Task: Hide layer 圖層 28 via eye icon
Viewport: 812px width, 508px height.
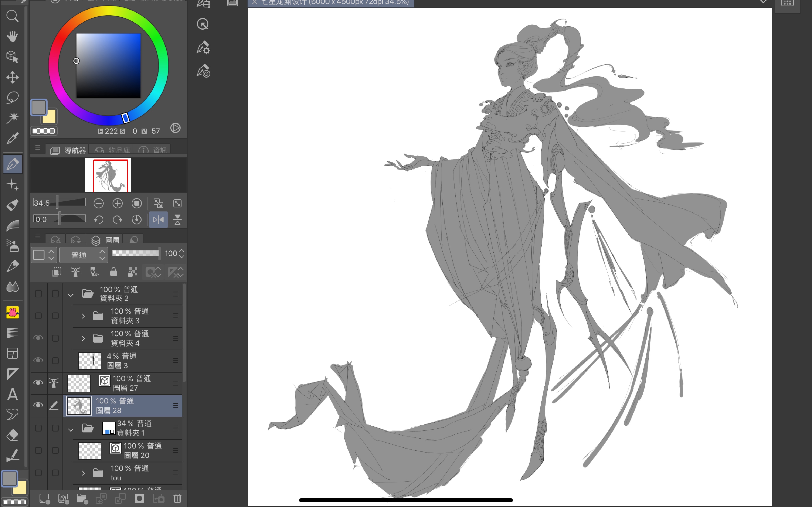Action: tap(38, 406)
